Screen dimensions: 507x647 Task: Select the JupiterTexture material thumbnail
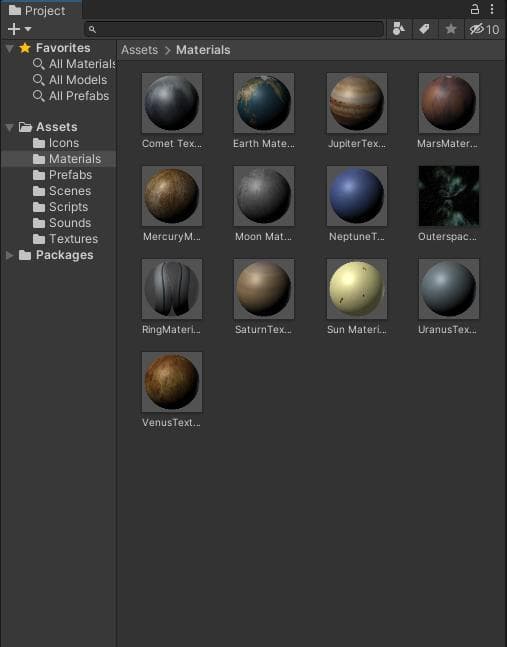point(357,103)
